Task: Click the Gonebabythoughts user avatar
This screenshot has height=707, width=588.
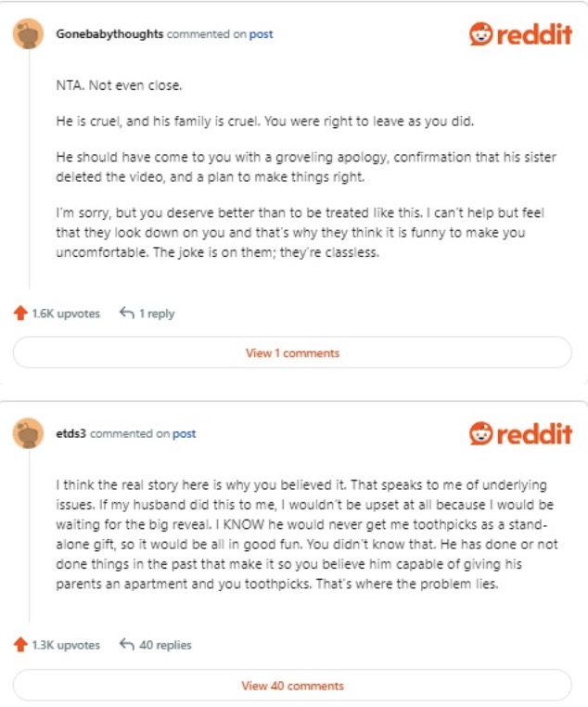Action: (29, 34)
